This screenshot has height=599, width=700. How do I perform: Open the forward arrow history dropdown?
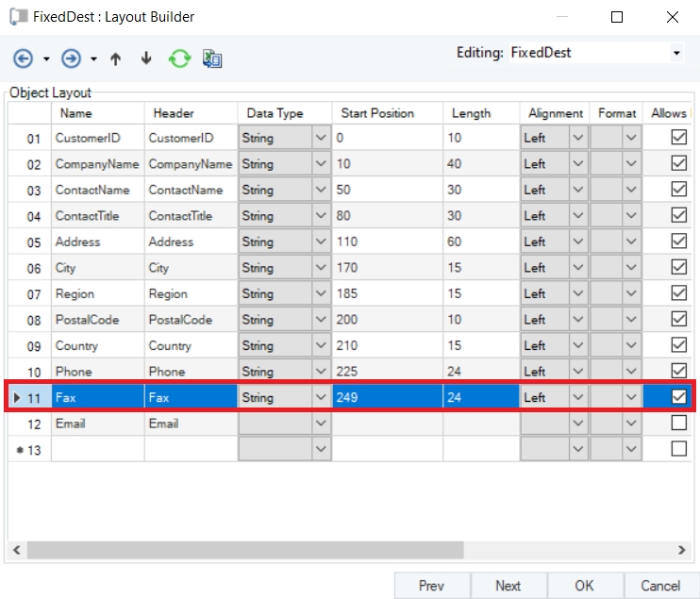coord(94,59)
